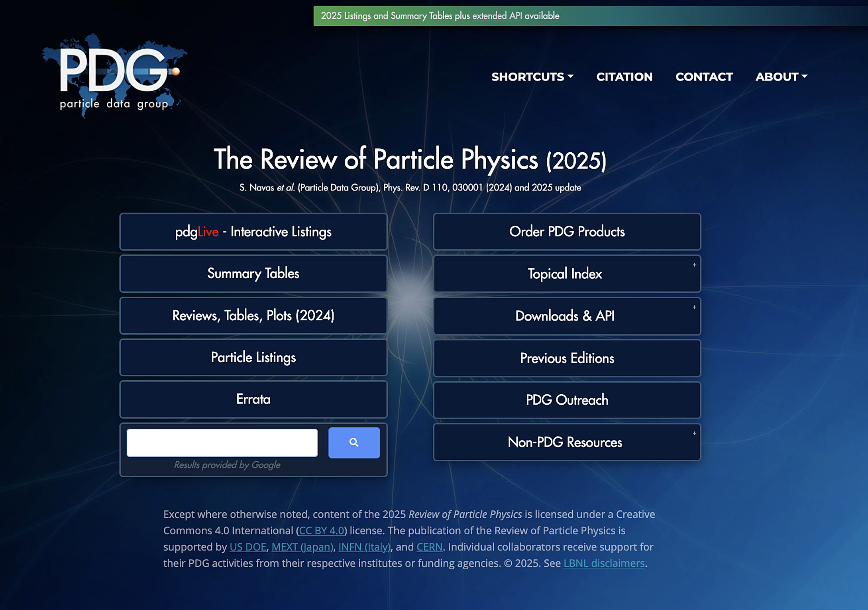The height and width of the screenshot is (610, 868).
Task: Go to Particle Listings
Action: coord(253,357)
